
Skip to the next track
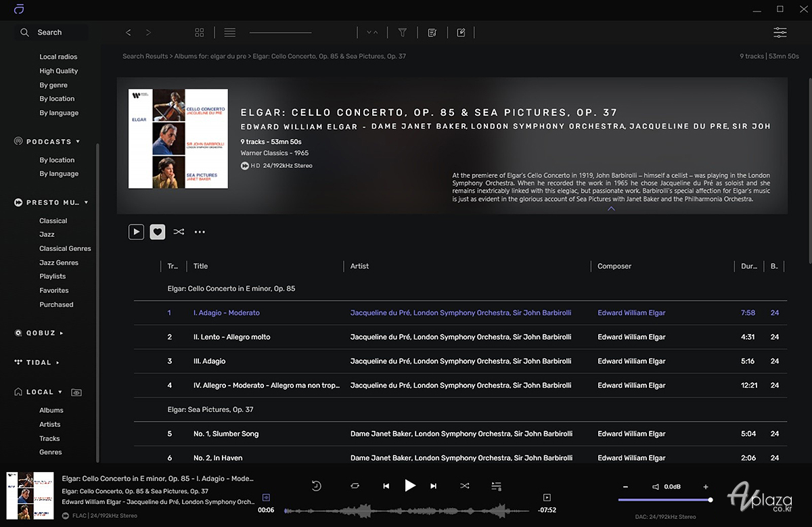(x=434, y=486)
